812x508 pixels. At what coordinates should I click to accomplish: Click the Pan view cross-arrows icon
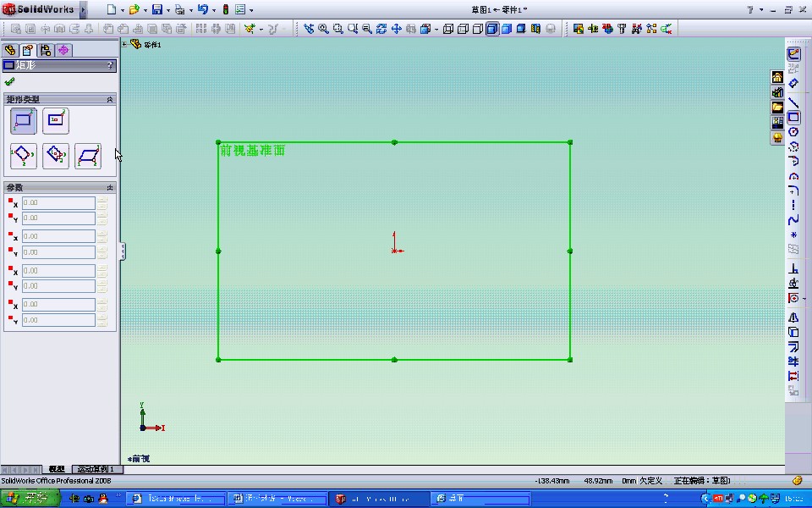pyautogui.click(x=396, y=29)
